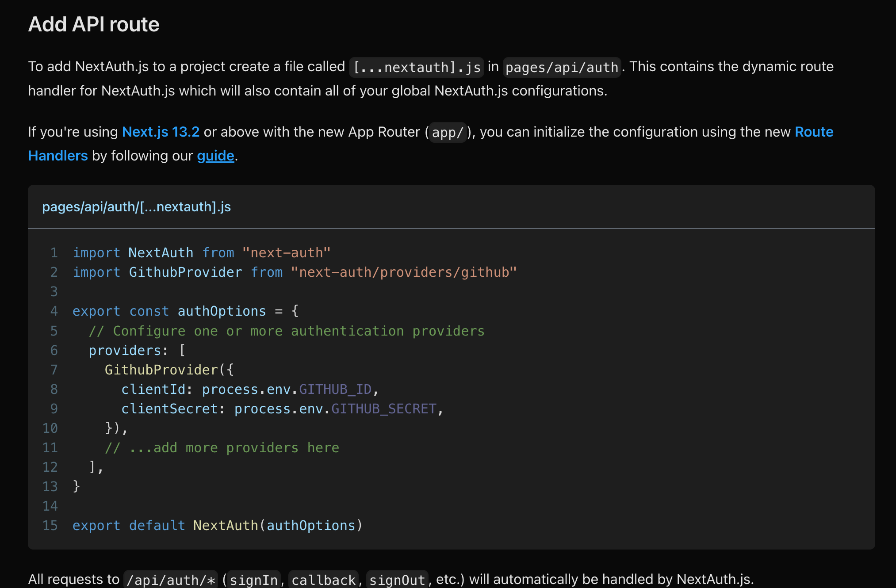Image resolution: width=896 pixels, height=588 pixels.
Task: Click the callback inline code
Action: 323,580
